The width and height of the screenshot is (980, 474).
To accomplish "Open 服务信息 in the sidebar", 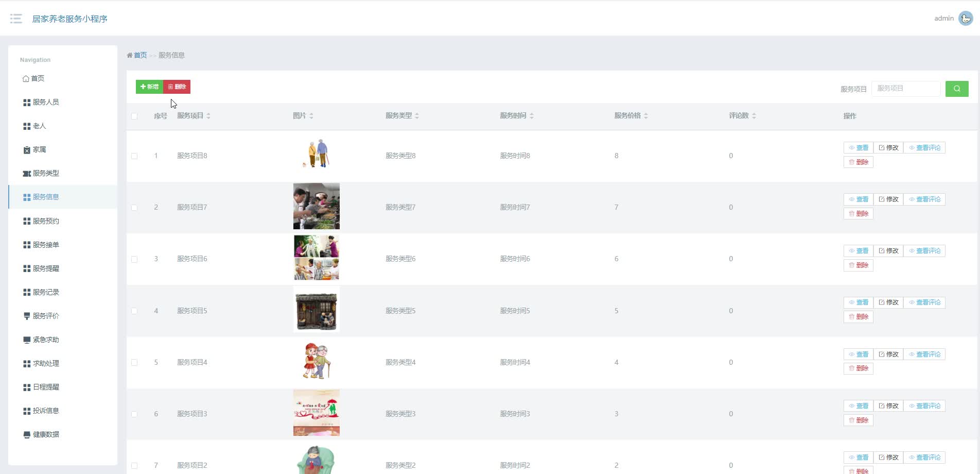I will pos(63,197).
